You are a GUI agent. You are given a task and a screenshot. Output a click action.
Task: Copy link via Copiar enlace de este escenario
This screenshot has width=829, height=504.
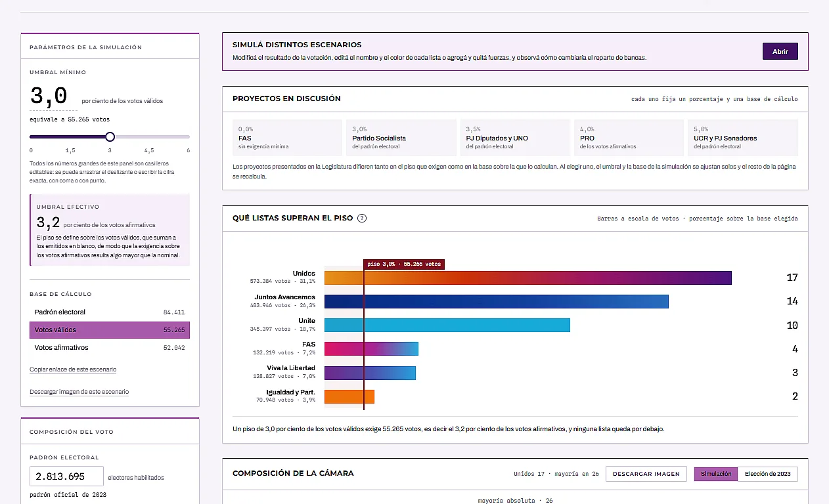click(73, 369)
